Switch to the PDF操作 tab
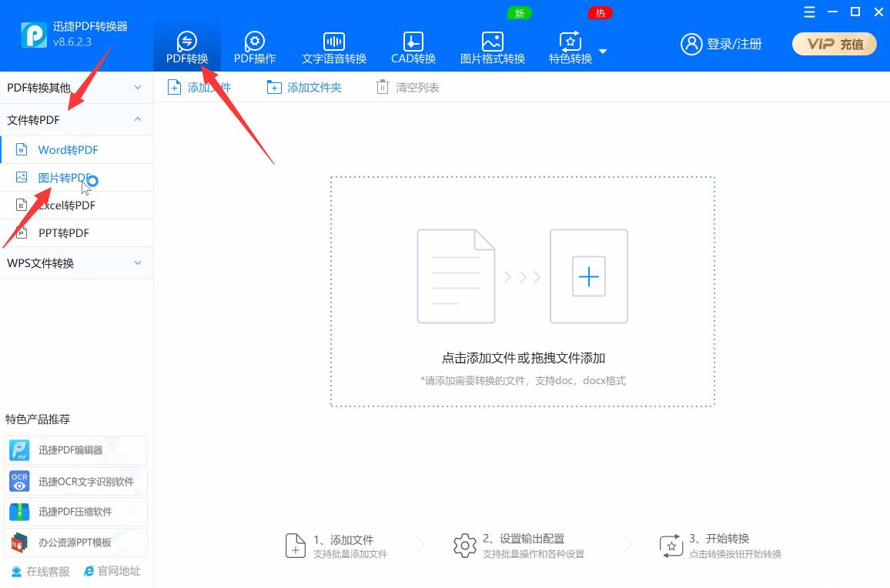Image resolution: width=890 pixels, height=588 pixels. [254, 48]
